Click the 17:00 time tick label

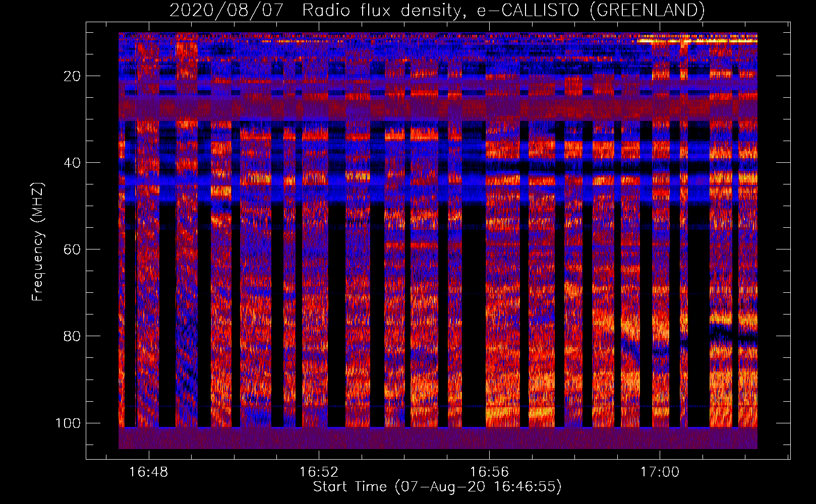pyautogui.click(x=660, y=472)
